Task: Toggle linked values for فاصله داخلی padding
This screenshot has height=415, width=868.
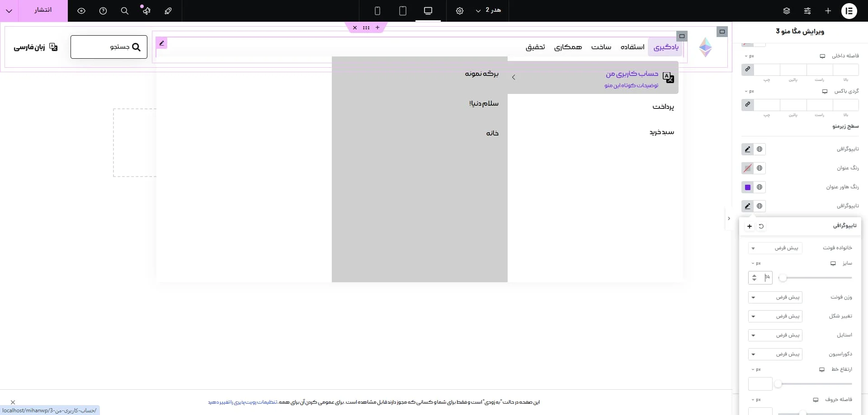Action: pyautogui.click(x=747, y=70)
